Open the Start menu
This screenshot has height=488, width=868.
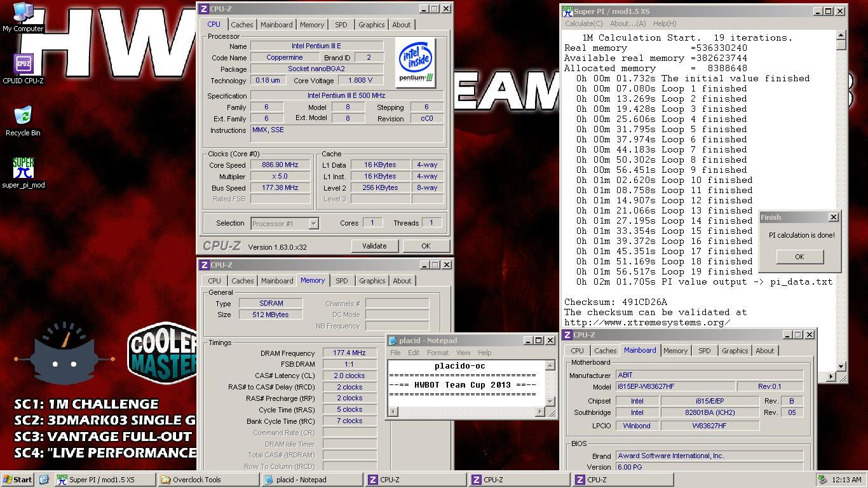(x=17, y=480)
